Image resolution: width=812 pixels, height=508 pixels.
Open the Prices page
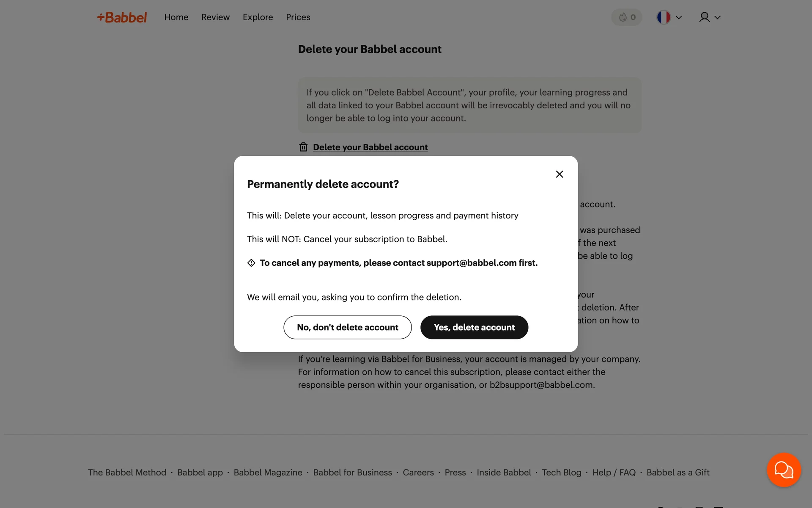[298, 17]
